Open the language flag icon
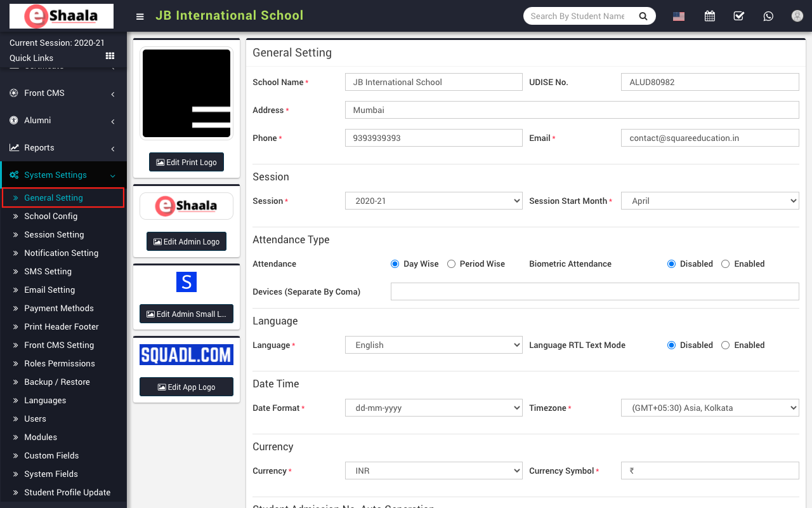The image size is (812, 508). click(x=679, y=17)
